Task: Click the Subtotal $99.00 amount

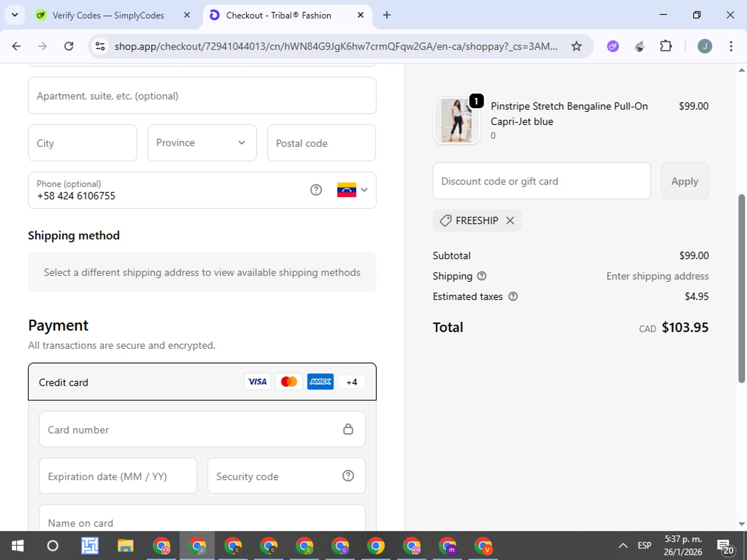Action: pos(694,255)
